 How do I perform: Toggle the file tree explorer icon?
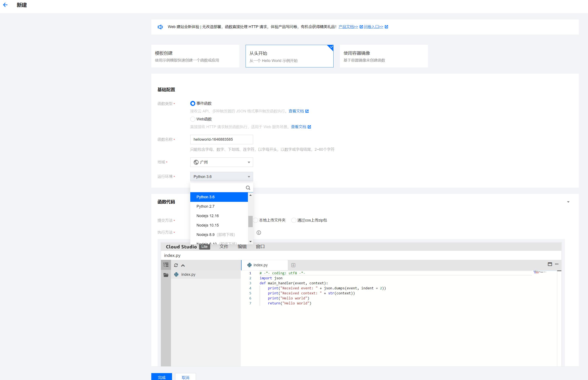[x=166, y=265]
